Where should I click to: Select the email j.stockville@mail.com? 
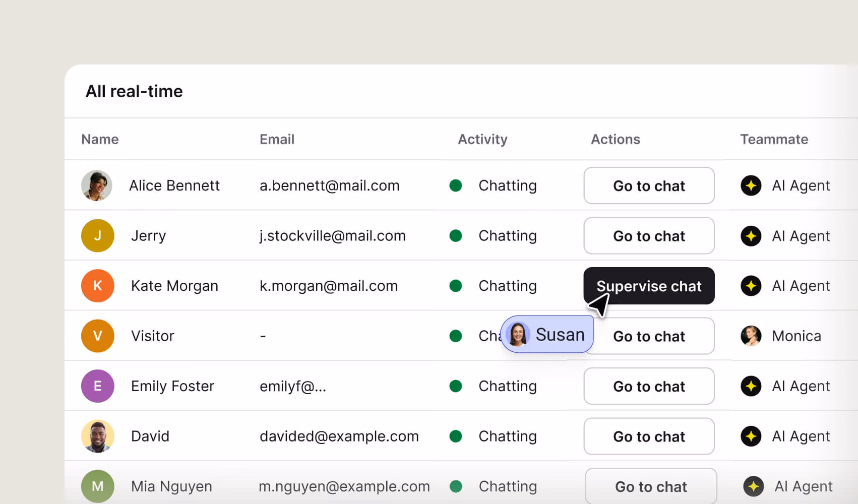[332, 236]
